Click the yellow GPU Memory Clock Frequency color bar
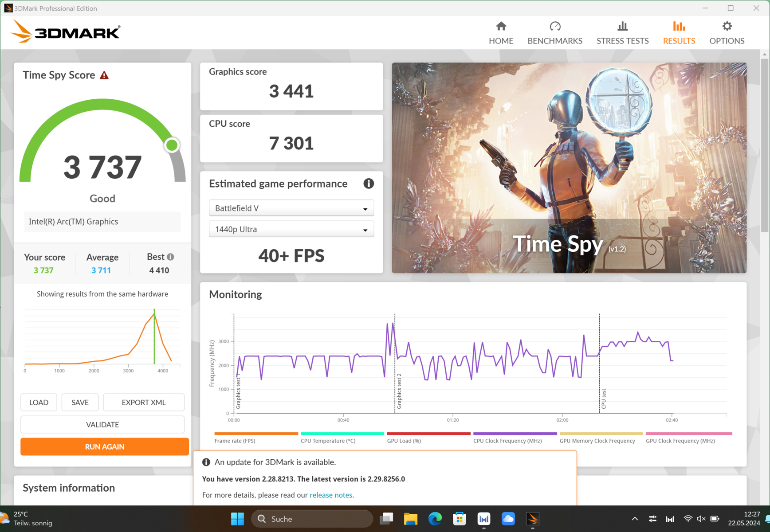 point(601,434)
